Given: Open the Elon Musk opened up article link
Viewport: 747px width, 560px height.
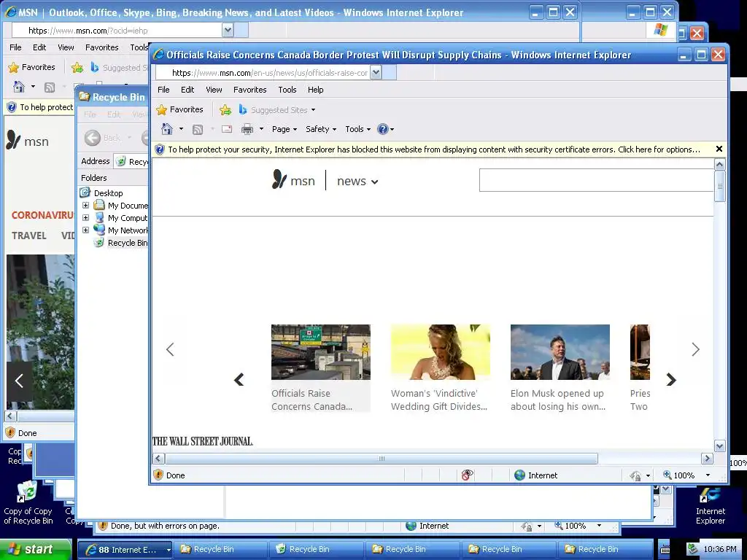Looking at the screenshot, I should (558, 400).
